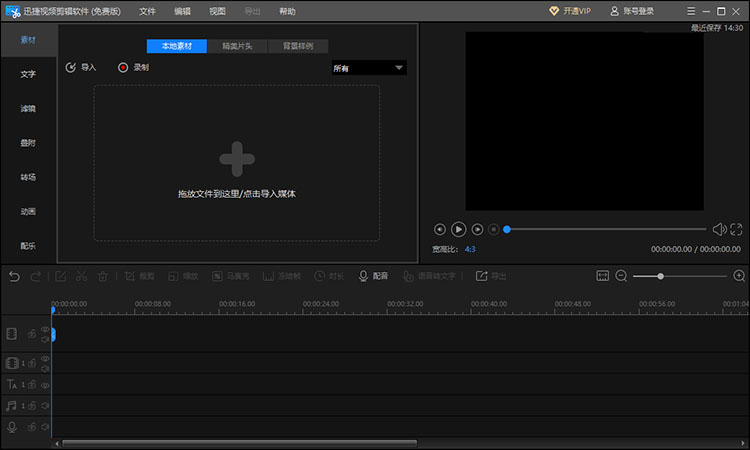Viewport: 750px width, 450px height.
Task: Zoom in the timeline with the plus magnifier
Action: [739, 276]
